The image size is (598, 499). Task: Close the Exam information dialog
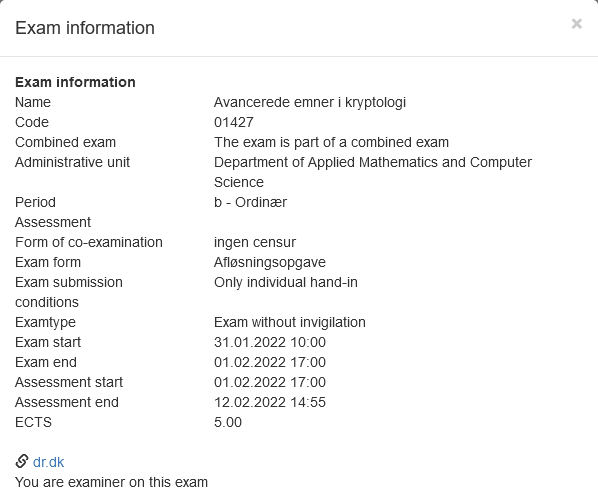coord(576,24)
